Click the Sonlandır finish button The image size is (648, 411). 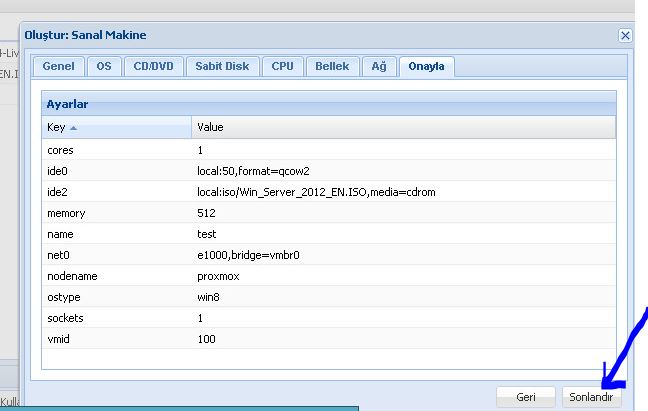(x=591, y=396)
